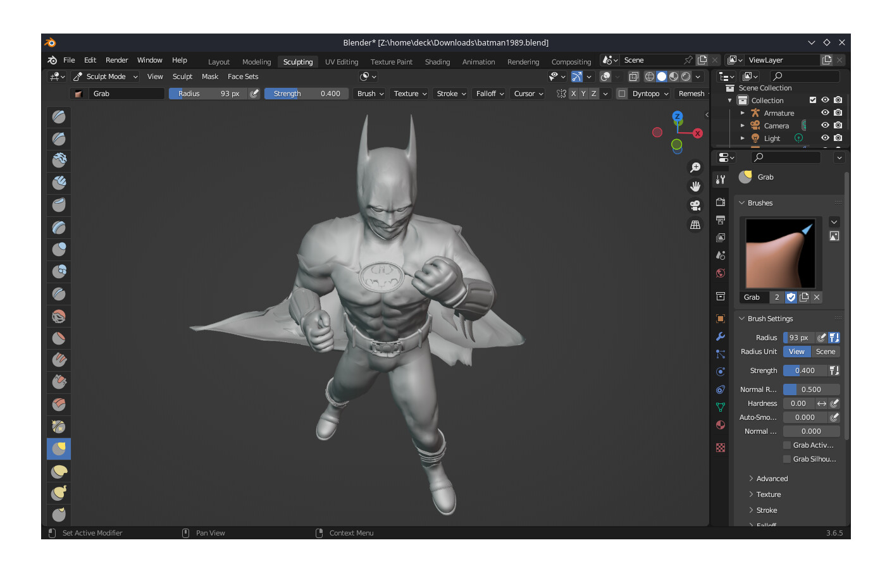This screenshot has width=892, height=588.
Task: Open the Render menu
Action: (x=117, y=60)
